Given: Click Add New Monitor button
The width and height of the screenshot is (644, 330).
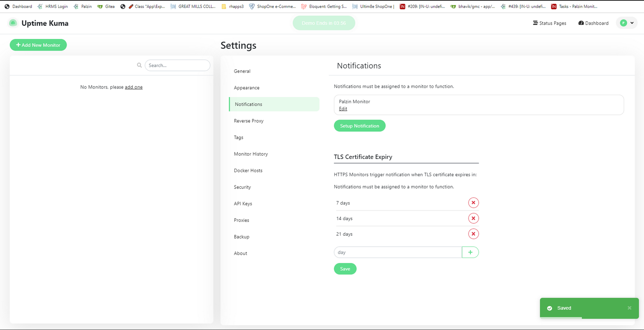Looking at the screenshot, I should click(38, 45).
